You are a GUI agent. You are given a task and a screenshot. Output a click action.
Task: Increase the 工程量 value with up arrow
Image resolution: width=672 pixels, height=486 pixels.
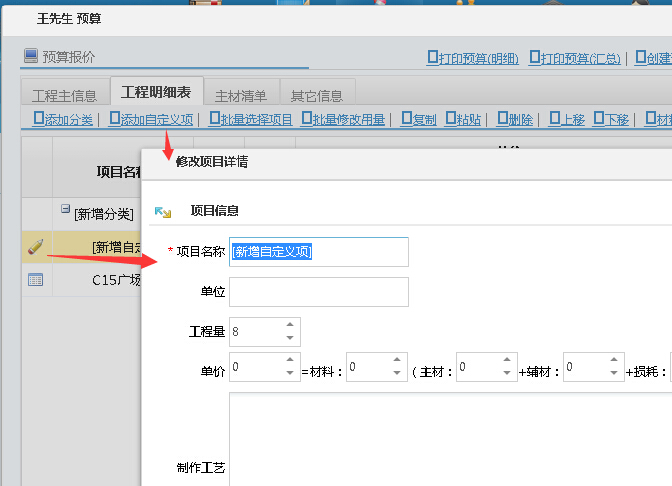290,325
